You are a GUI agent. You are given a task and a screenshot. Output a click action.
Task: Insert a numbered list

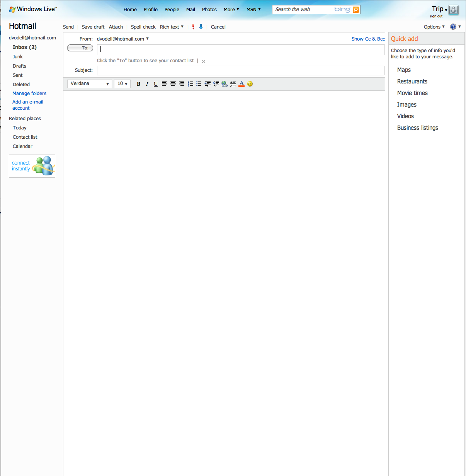[x=190, y=84]
